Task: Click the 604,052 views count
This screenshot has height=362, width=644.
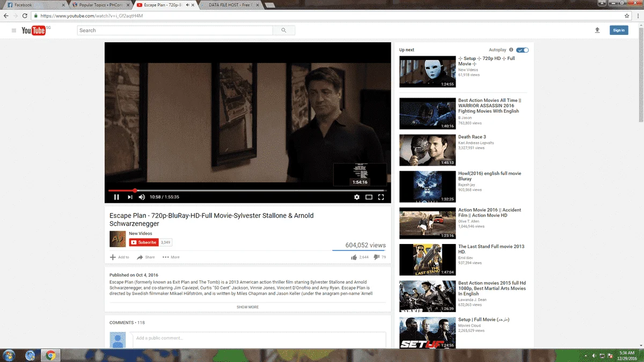Action: [365, 245]
